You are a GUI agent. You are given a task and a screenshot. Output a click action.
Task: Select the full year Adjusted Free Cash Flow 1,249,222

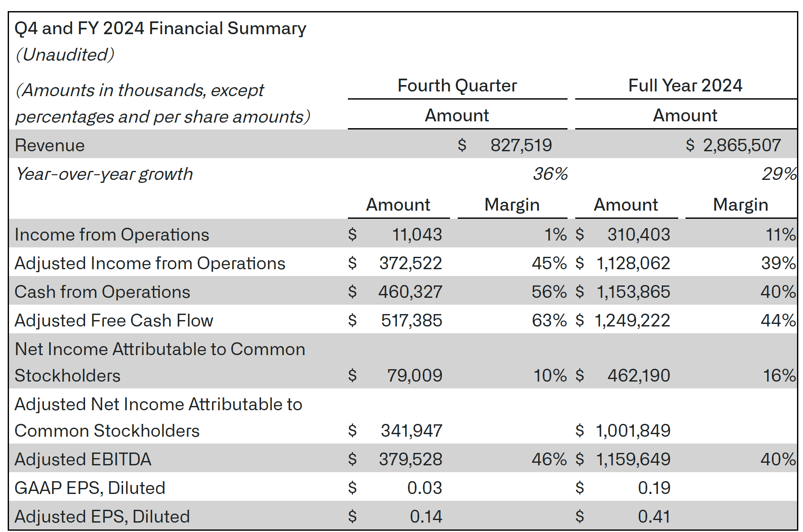click(632, 320)
